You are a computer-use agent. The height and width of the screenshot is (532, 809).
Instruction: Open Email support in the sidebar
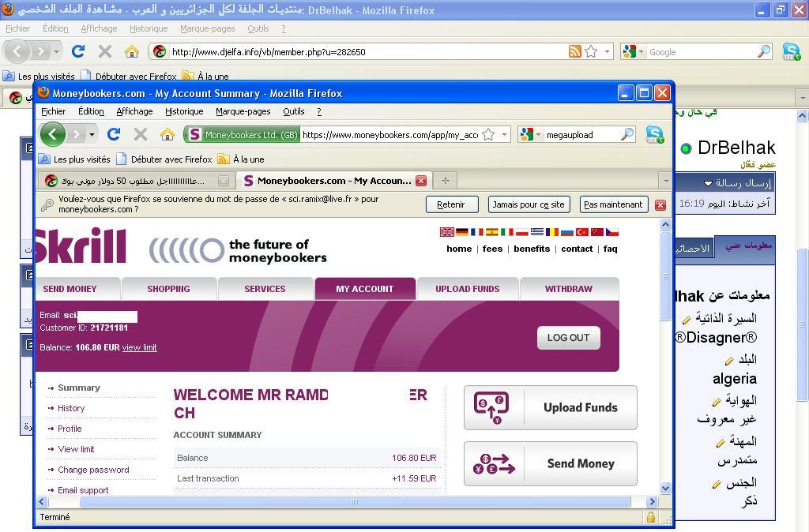(x=83, y=490)
